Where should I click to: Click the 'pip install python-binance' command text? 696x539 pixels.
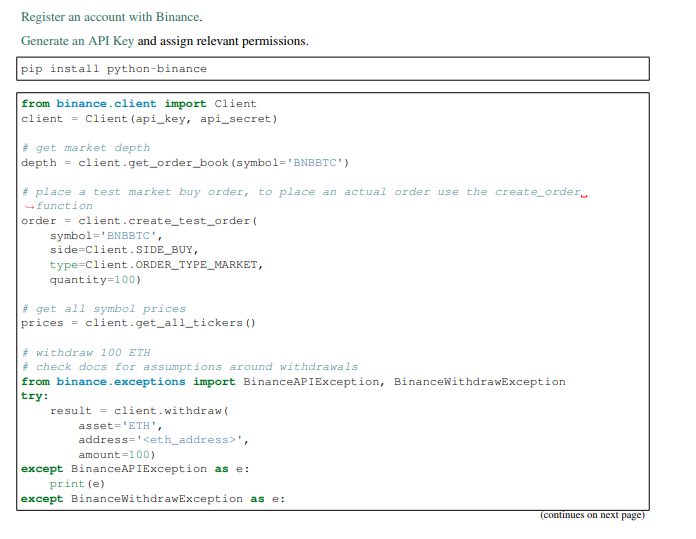[x=114, y=69]
